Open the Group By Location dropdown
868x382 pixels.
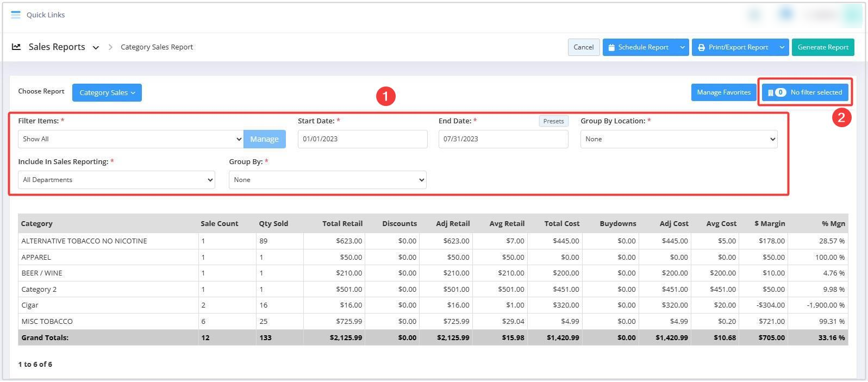(x=679, y=139)
